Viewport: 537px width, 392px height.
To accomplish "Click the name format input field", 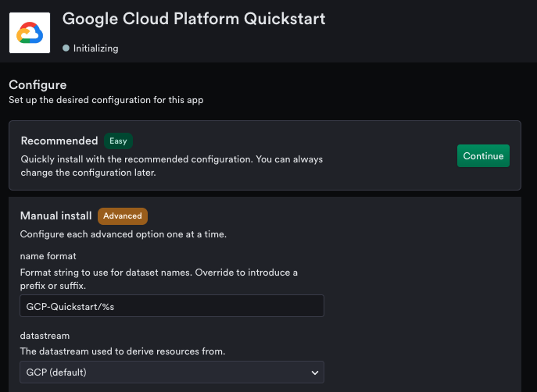I will click(172, 306).
